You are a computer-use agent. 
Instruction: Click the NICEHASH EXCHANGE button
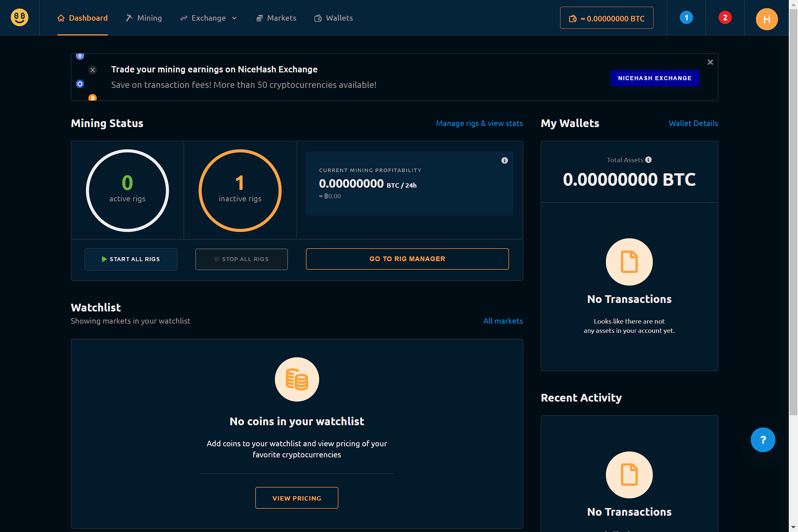point(655,78)
